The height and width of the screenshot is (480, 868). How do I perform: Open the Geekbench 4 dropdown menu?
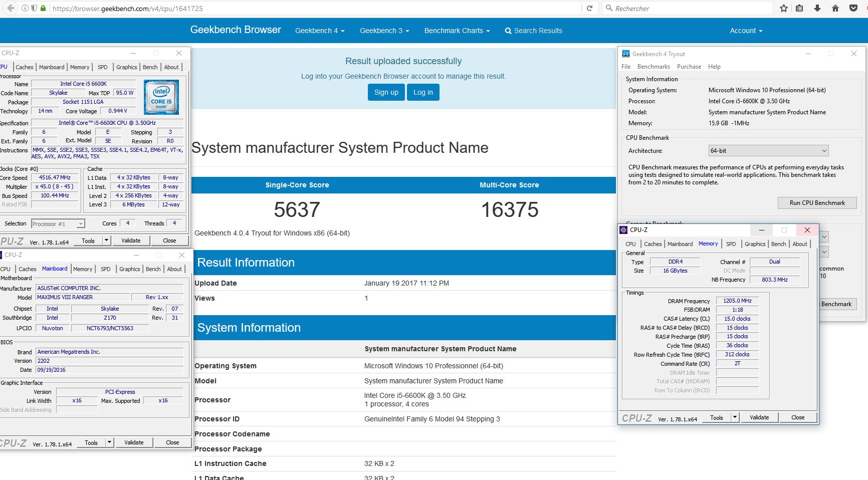tap(320, 31)
